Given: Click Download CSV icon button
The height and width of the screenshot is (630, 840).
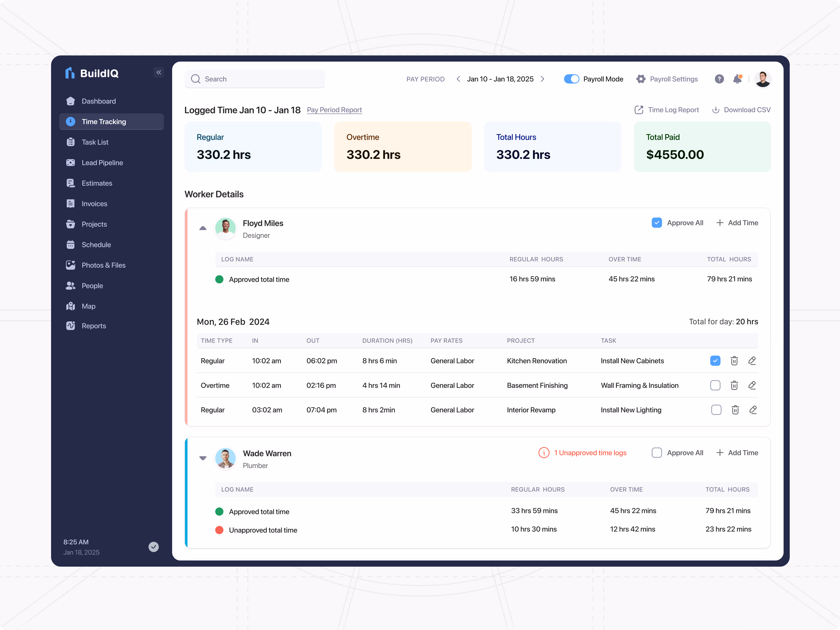Looking at the screenshot, I should 716,110.
